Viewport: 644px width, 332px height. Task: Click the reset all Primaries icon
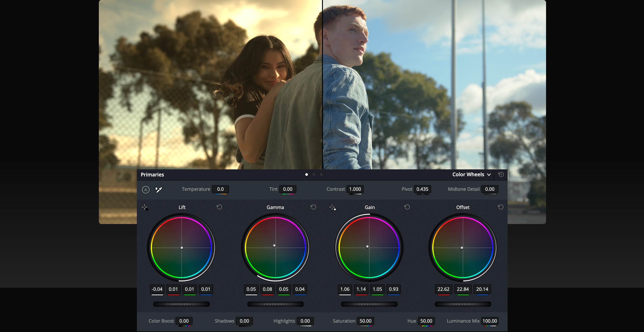click(x=501, y=175)
